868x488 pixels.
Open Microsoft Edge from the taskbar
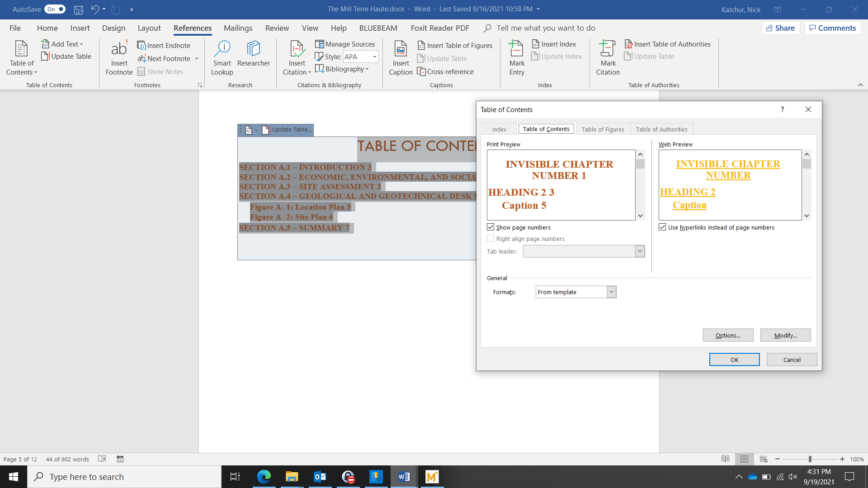[x=264, y=477]
